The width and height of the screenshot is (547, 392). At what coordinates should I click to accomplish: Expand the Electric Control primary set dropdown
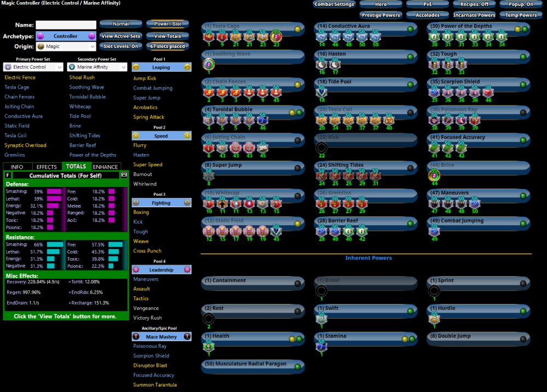pyautogui.click(x=33, y=67)
